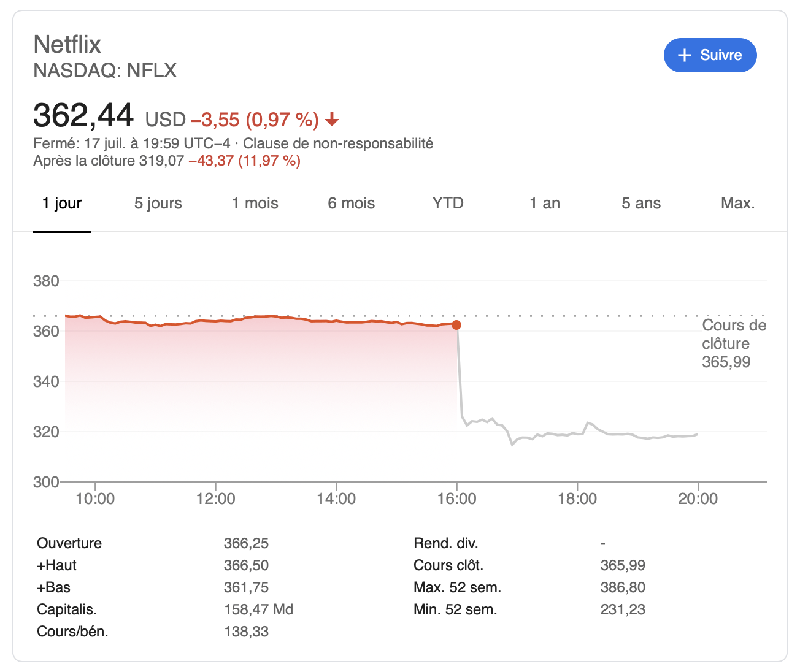Click the Cours de clôture 365,99 label
This screenshot has height=672, width=800.
(734, 343)
